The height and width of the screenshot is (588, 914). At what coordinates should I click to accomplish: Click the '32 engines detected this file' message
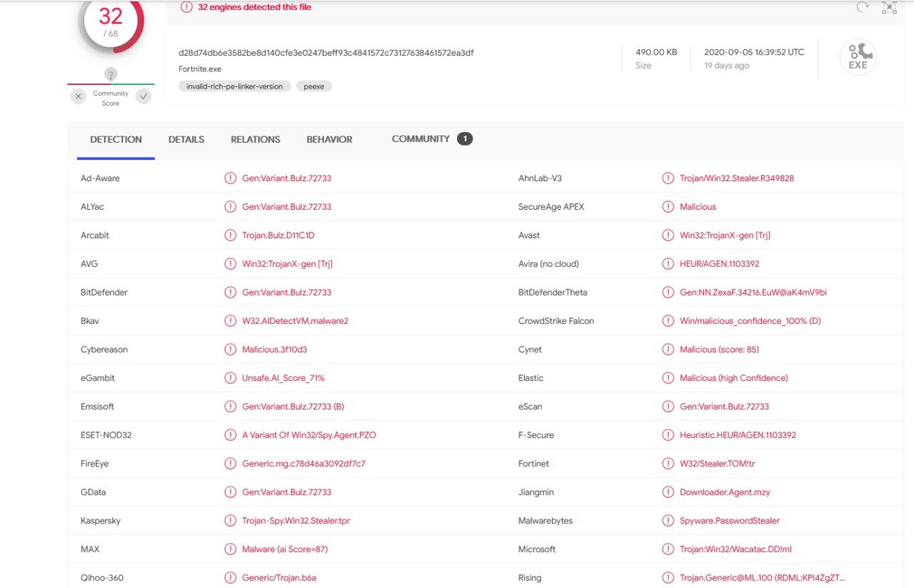pyautogui.click(x=254, y=7)
